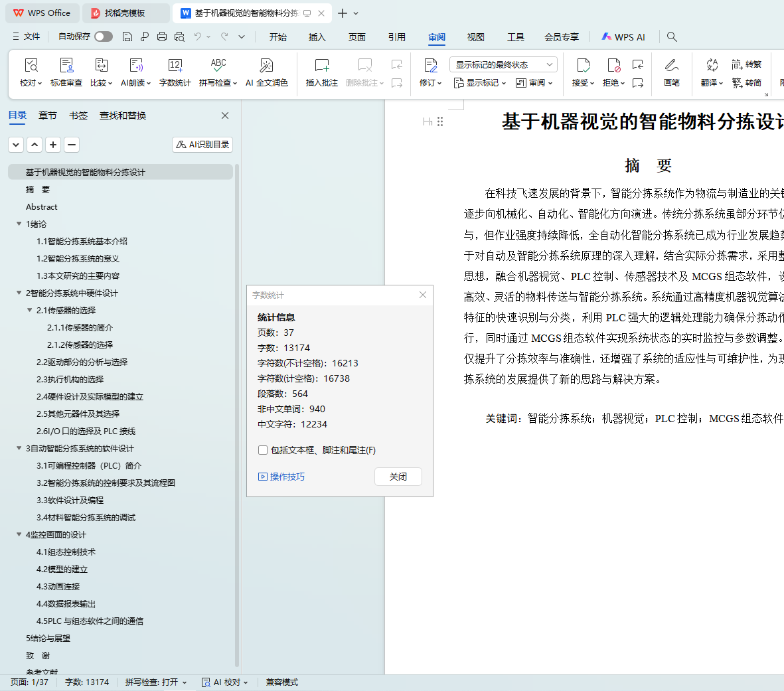Click the search magnifier icon in menu bar
This screenshot has height=691, width=784.
coord(672,37)
